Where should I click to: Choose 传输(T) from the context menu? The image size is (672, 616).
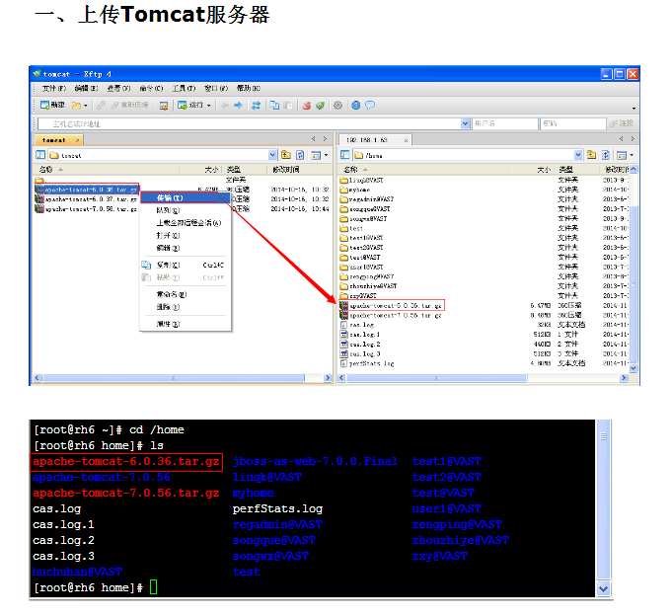coord(186,197)
